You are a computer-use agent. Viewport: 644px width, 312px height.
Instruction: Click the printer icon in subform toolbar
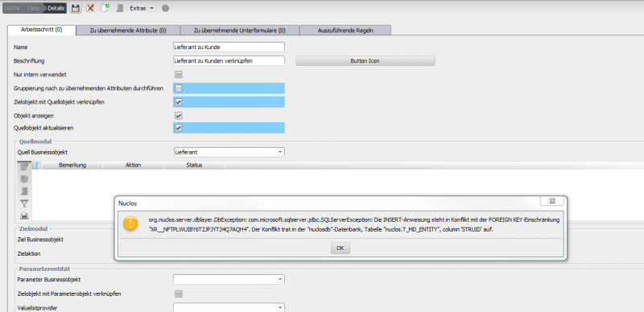(24, 216)
